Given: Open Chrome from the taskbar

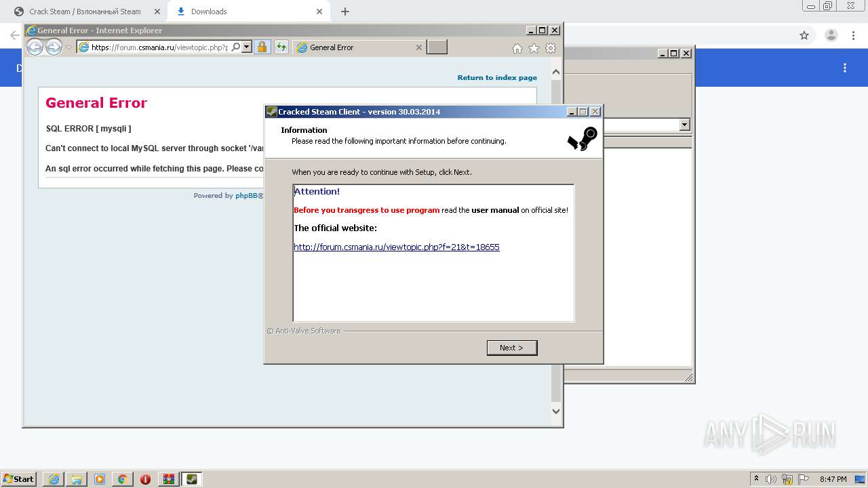Looking at the screenshot, I should (x=123, y=479).
